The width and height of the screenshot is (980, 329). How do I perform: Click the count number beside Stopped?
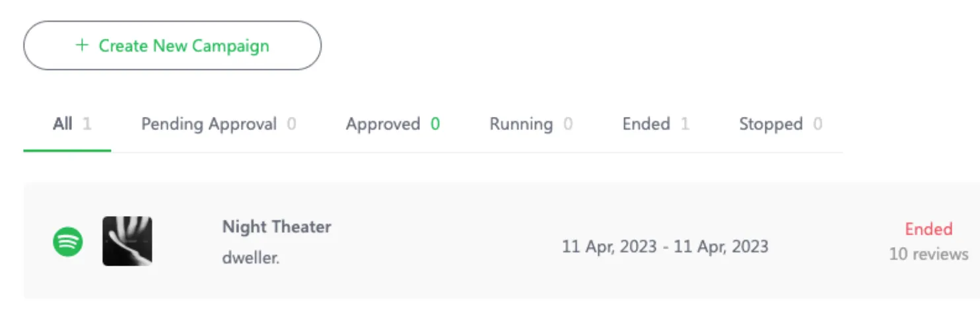(x=818, y=124)
